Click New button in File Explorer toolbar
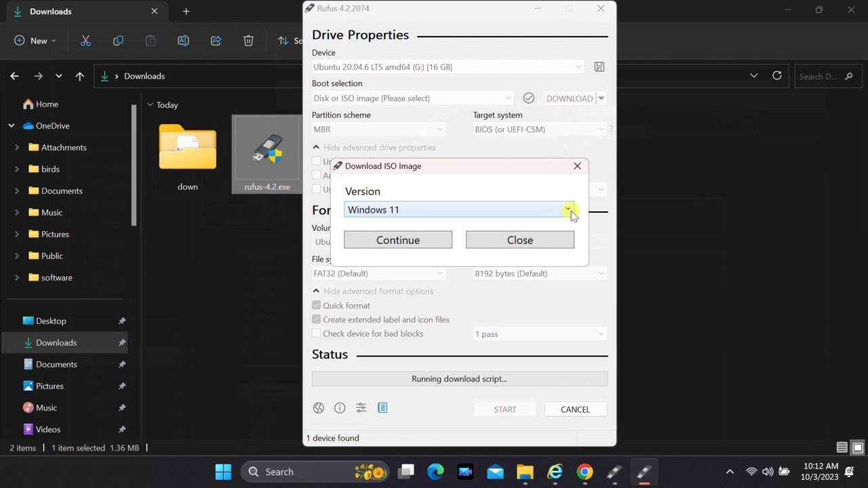868x488 pixels. (35, 41)
